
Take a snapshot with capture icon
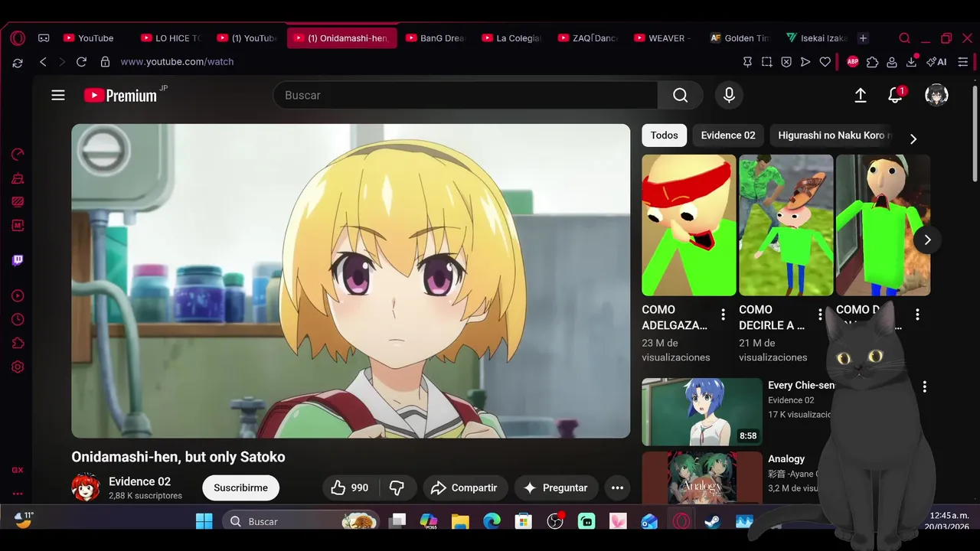tap(767, 62)
